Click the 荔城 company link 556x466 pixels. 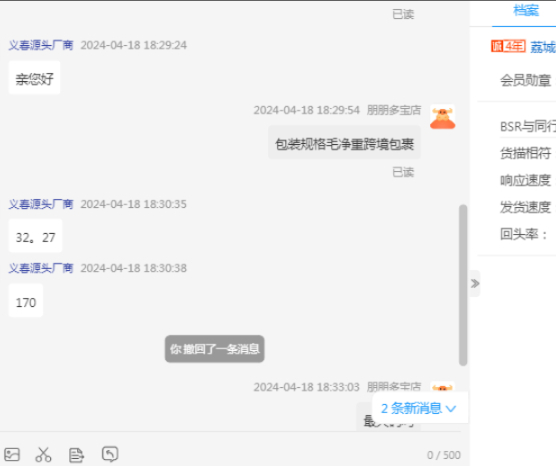[543, 47]
